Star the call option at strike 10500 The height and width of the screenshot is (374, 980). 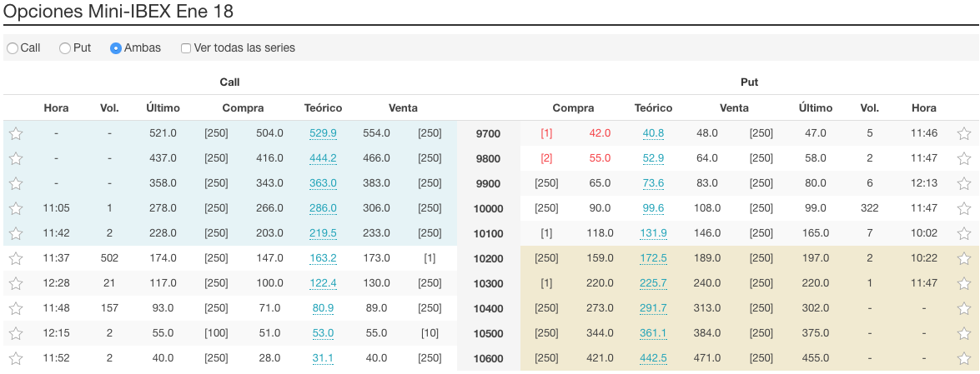[16, 333]
